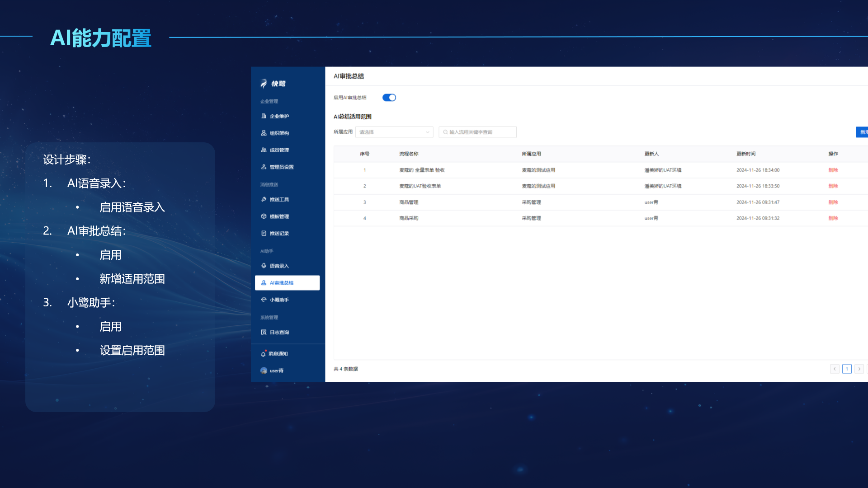Click the 小鹭助手 icon in sidebar

coord(264,300)
